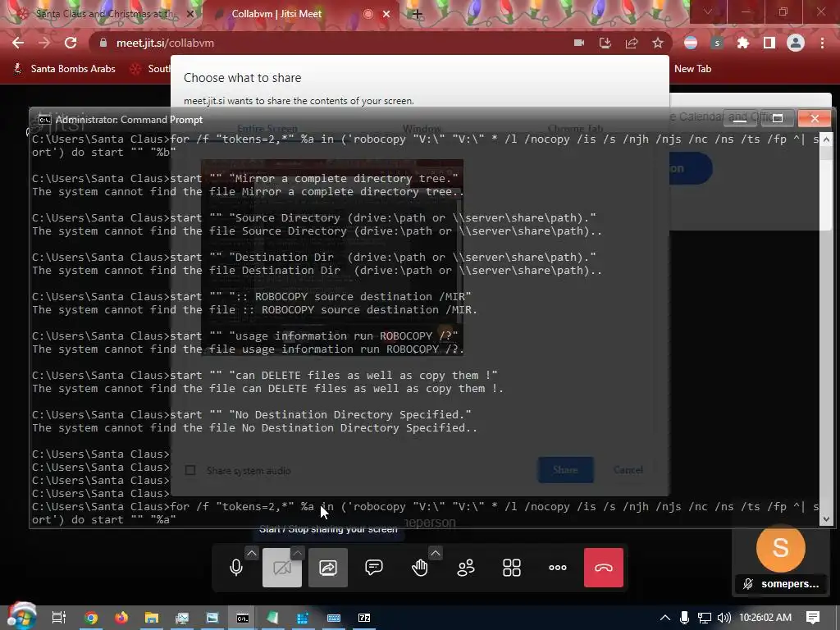The height and width of the screenshot is (630, 840).
Task: Click Cancel in the share dialog
Action: 628,470
